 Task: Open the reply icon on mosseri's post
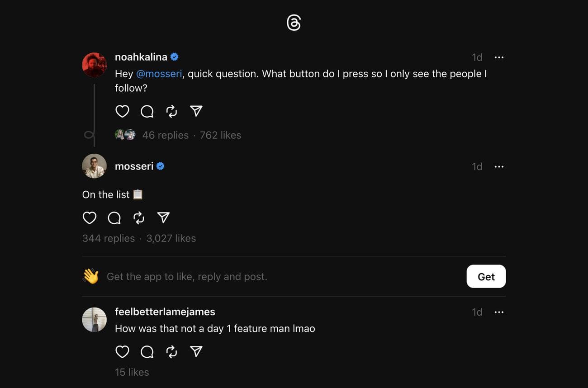tap(114, 218)
